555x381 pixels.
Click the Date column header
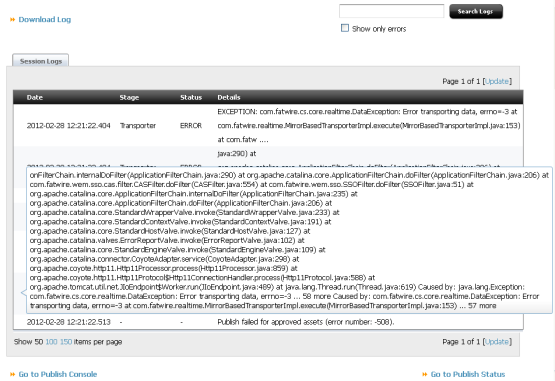coord(35,97)
